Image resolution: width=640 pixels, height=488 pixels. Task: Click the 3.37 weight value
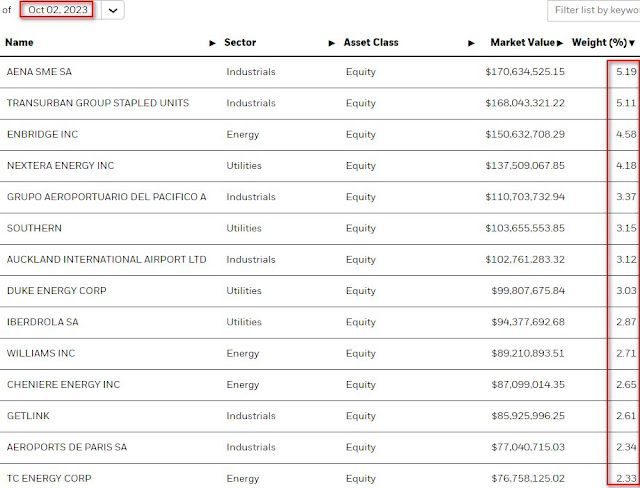tap(626, 197)
